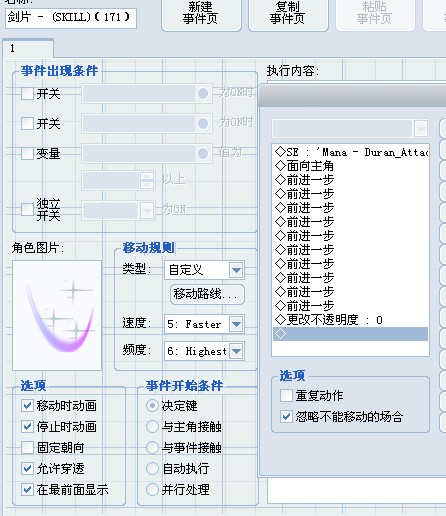Image resolution: width=446 pixels, height=516 pixels.
Task: Edit the event name field 剑片 - (SKILL)
Action: [71, 18]
